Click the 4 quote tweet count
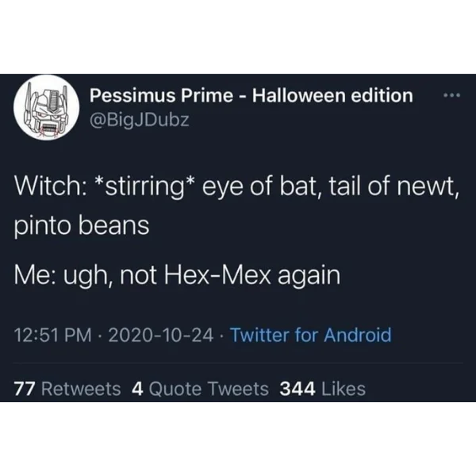The width and height of the screenshot is (476, 476). click(137, 389)
